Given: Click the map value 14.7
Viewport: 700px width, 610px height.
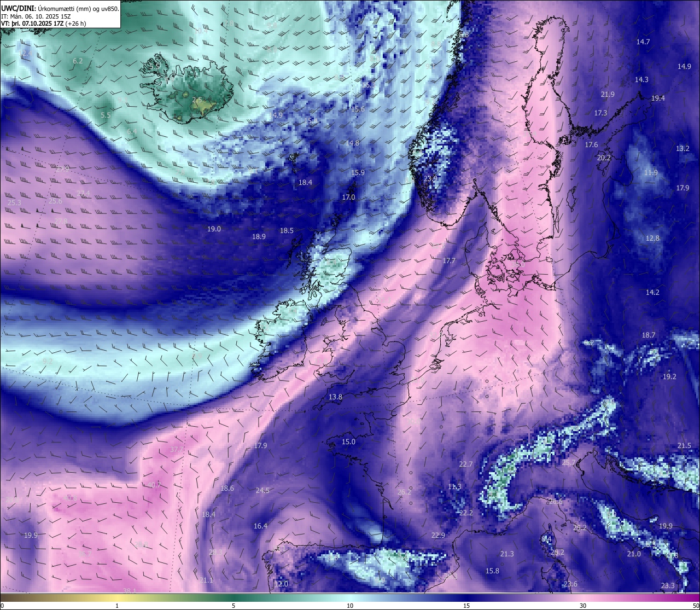Looking at the screenshot, I should [x=643, y=42].
